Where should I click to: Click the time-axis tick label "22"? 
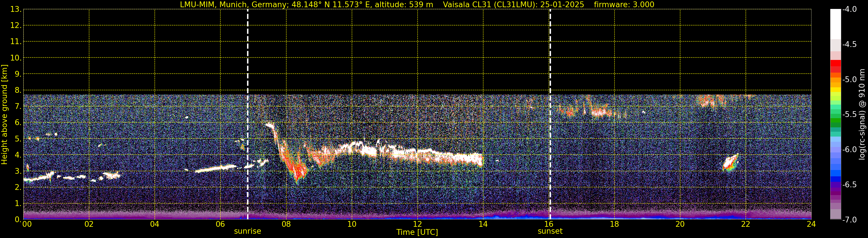(746, 224)
